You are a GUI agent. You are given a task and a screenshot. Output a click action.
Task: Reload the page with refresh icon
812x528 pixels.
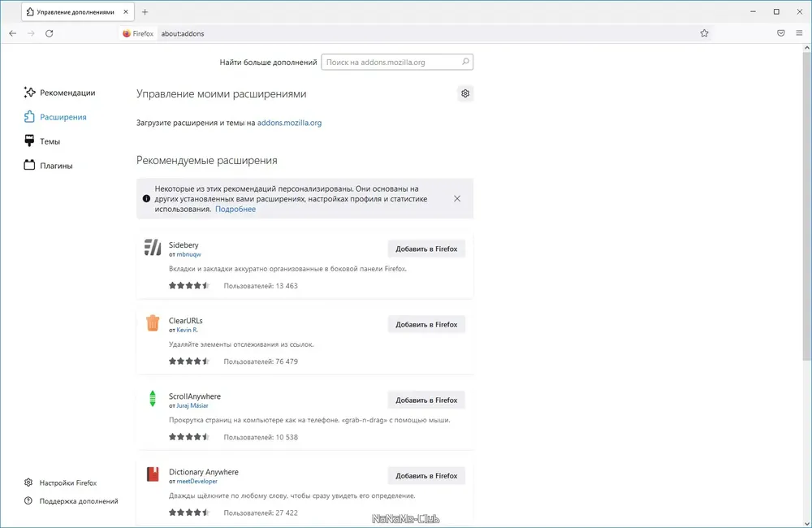pyautogui.click(x=50, y=33)
